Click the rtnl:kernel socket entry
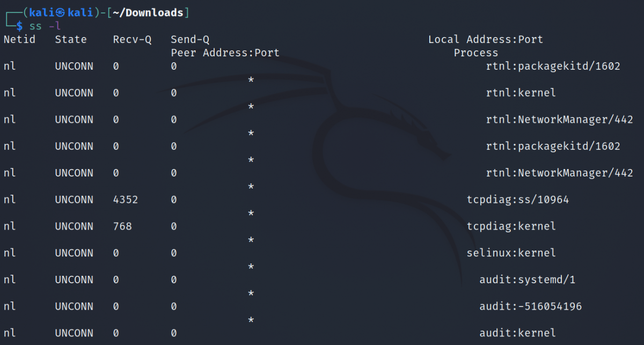 tap(521, 93)
